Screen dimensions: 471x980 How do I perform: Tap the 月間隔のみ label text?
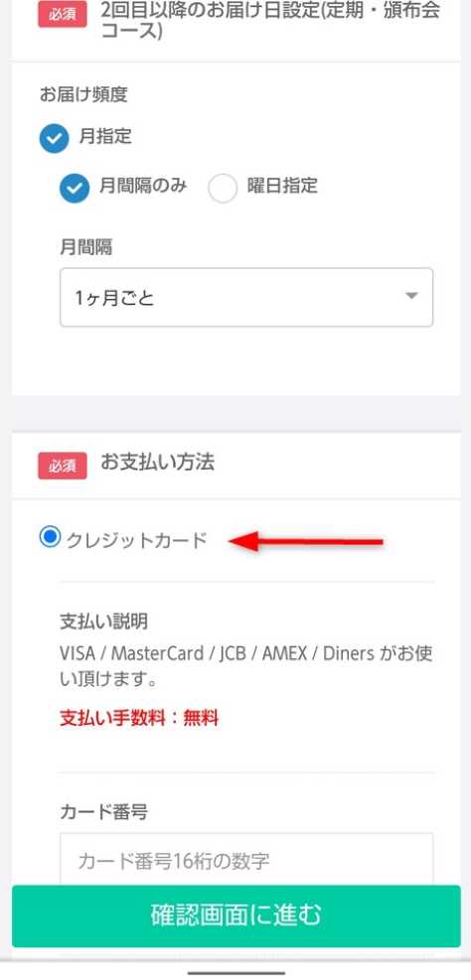point(143,186)
